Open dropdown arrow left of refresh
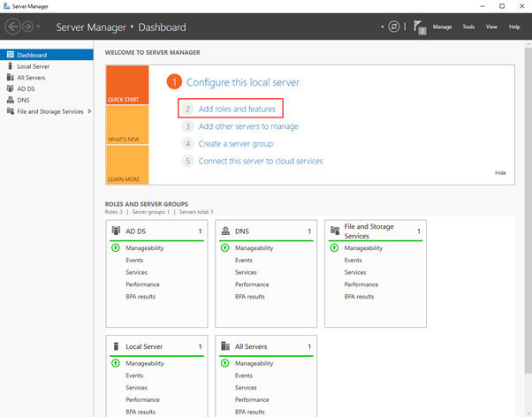This screenshot has height=417, width=532. 383,27
